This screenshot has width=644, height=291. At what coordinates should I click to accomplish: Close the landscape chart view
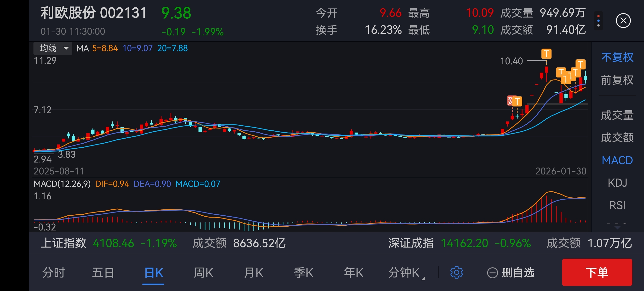(x=623, y=21)
